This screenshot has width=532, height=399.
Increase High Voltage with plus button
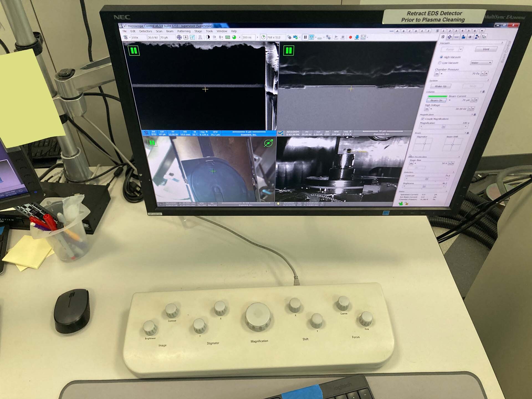(x=473, y=109)
